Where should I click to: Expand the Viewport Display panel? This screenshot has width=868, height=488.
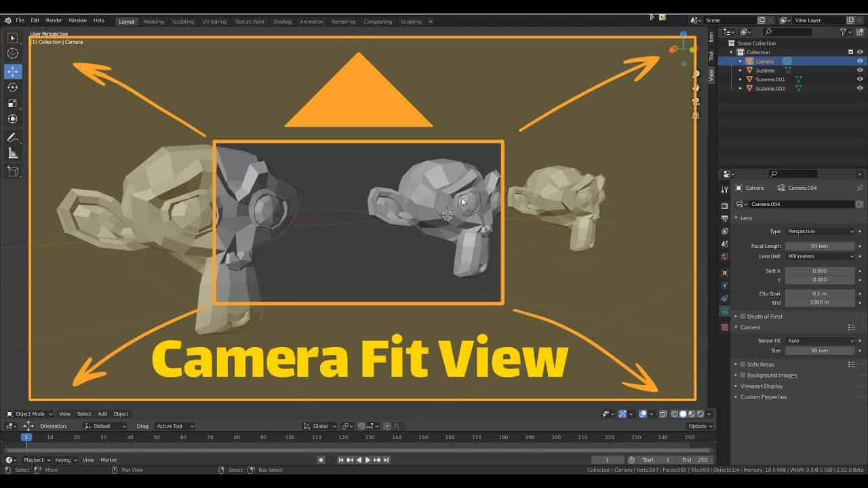coord(761,386)
